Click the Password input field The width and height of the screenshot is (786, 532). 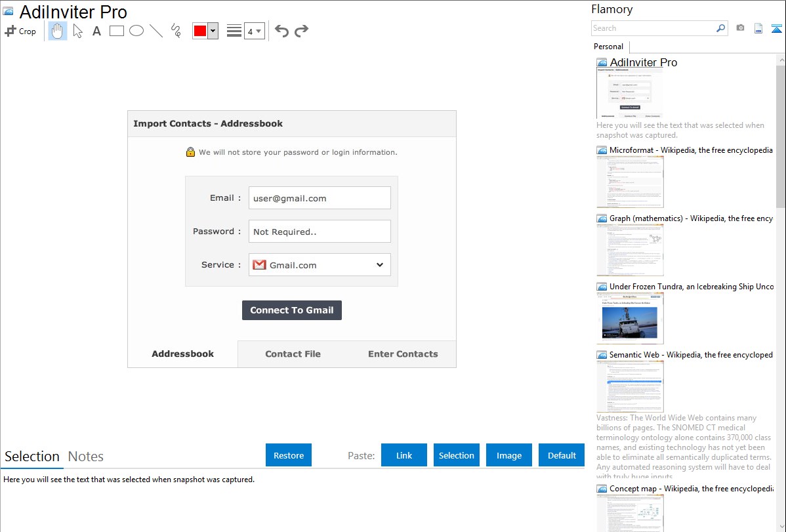click(320, 232)
